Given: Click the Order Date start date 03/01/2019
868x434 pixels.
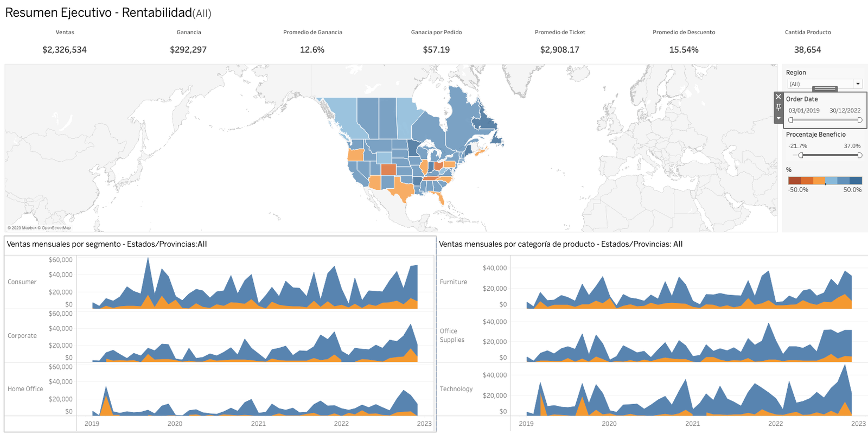Looking at the screenshot, I should [x=804, y=111].
